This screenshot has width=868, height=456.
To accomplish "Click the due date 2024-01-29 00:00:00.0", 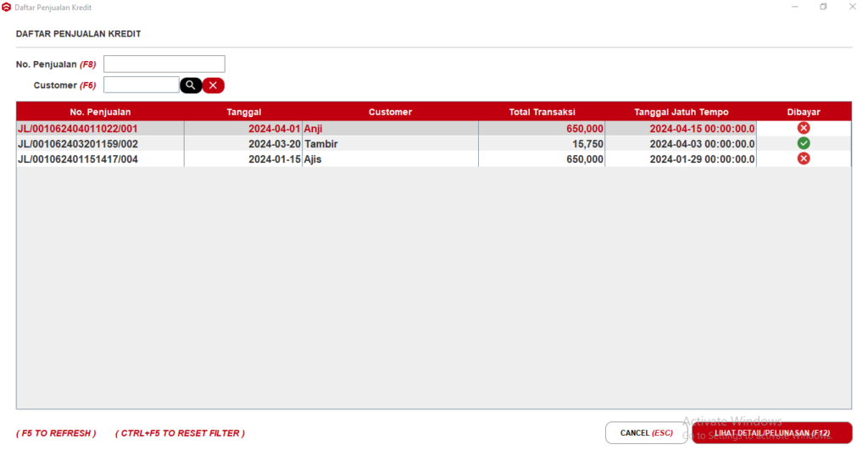I will pyautogui.click(x=702, y=159).
